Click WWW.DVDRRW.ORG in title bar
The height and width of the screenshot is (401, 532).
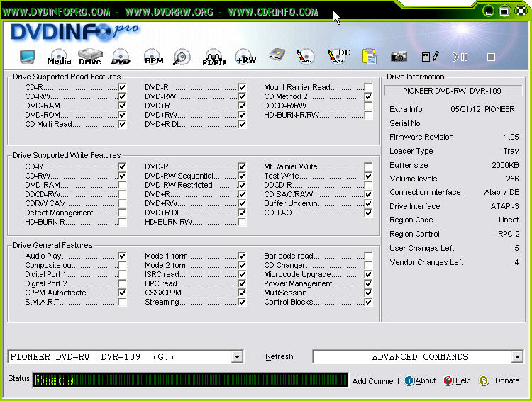(169, 12)
